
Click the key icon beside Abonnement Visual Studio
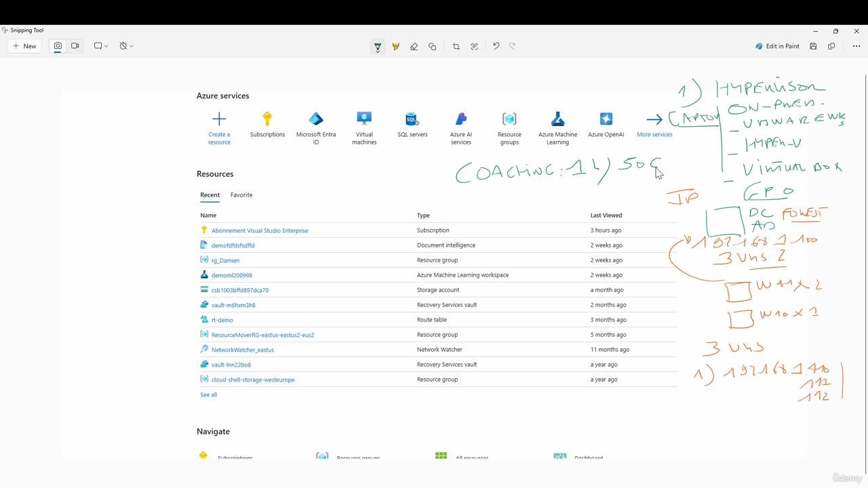[204, 230]
